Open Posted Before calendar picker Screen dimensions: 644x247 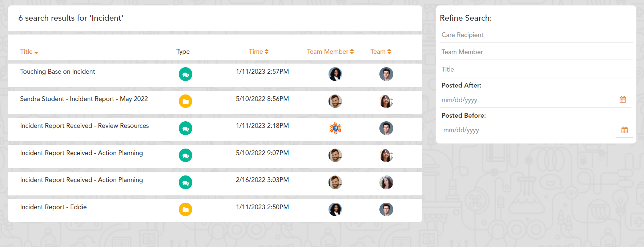[624, 130]
